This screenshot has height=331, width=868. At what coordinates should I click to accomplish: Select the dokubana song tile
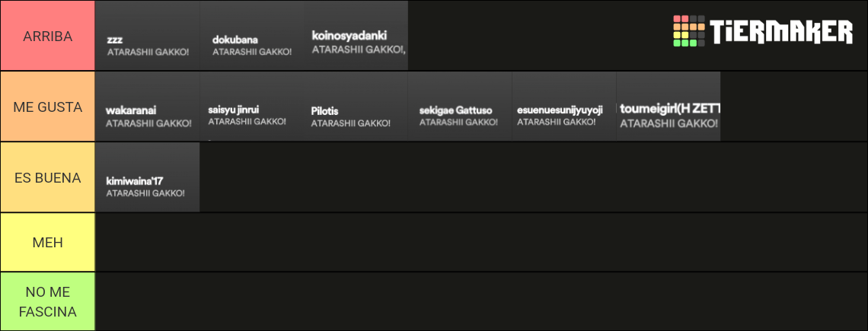252,36
